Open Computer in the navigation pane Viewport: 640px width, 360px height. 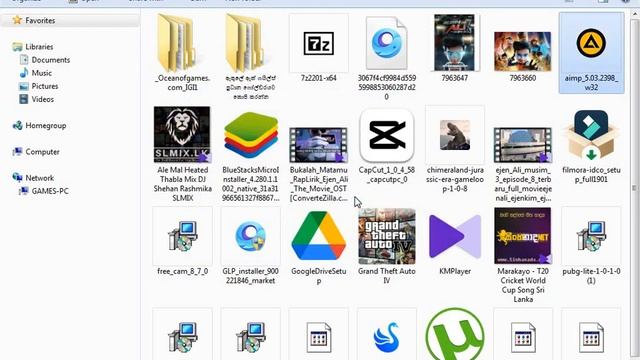click(x=42, y=152)
